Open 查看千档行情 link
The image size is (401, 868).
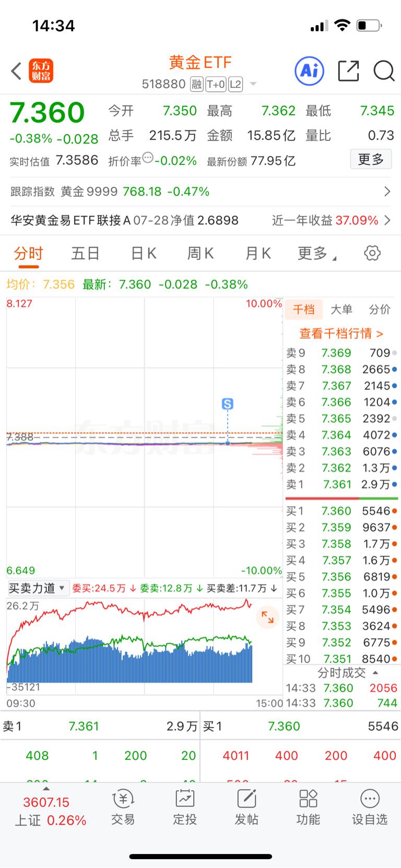coord(341,334)
